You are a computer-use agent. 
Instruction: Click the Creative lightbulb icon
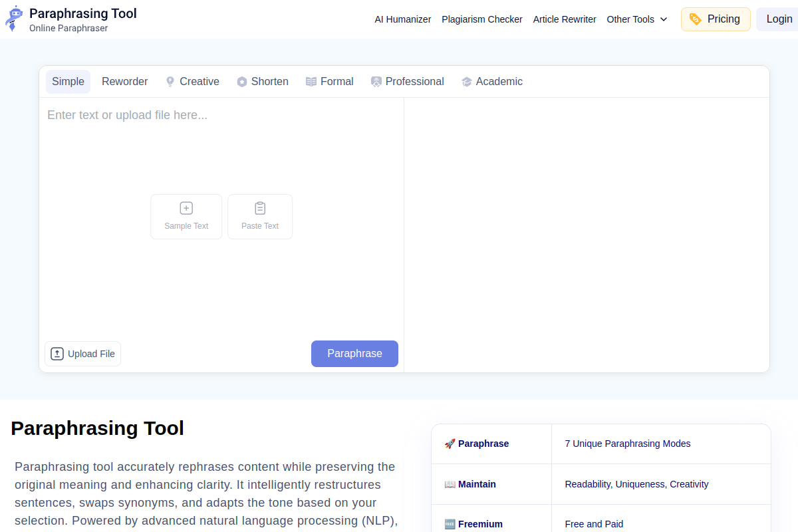tap(170, 82)
